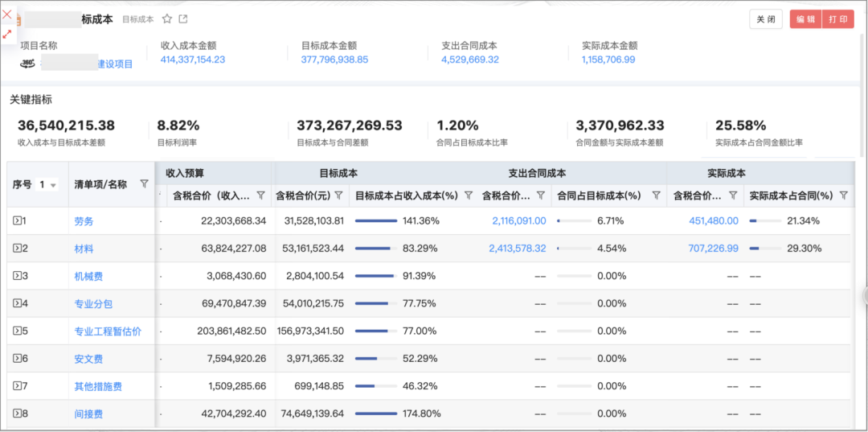Expand row 5 专业工程暂估价

pyautogui.click(x=17, y=331)
